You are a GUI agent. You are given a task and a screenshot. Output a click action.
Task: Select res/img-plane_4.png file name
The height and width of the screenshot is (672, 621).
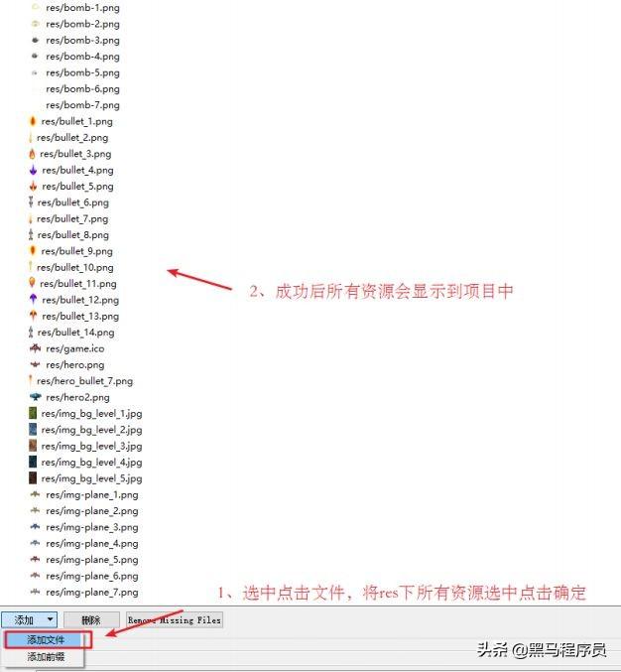(92, 544)
